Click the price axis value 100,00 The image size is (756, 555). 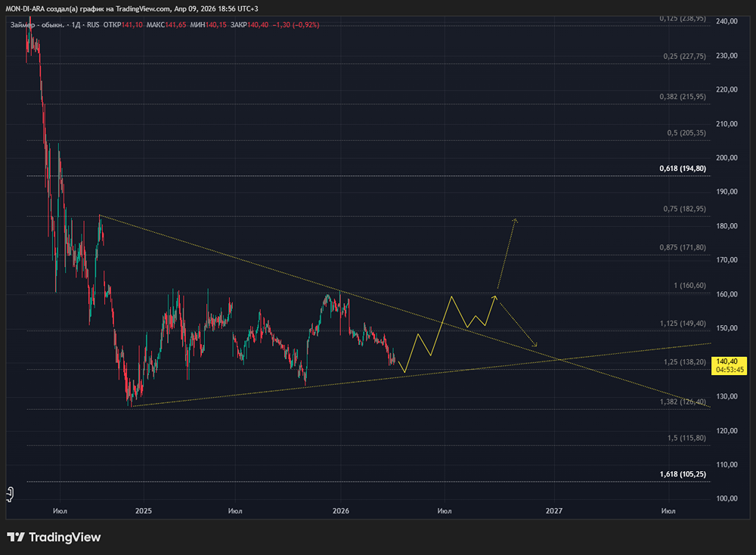727,498
